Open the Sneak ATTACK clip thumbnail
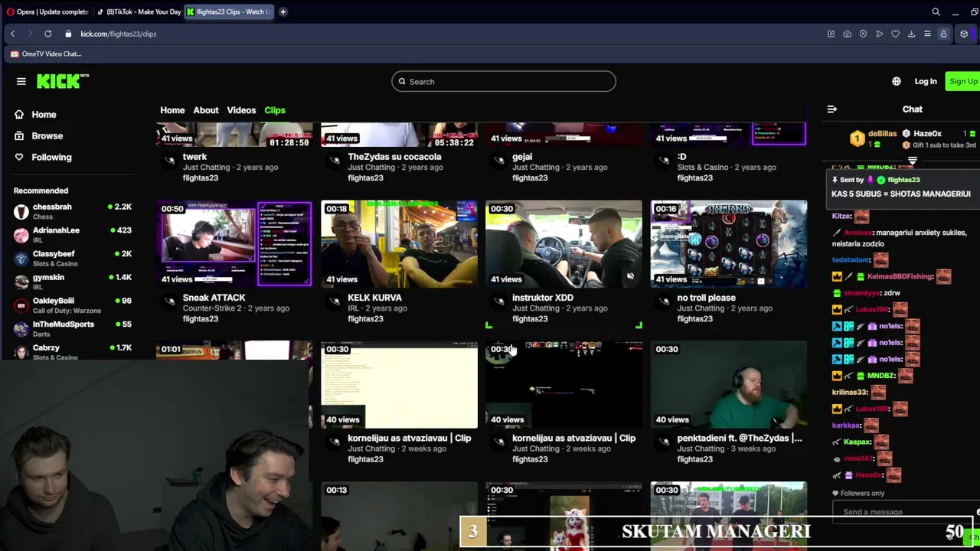The height and width of the screenshot is (551, 980). (x=234, y=243)
